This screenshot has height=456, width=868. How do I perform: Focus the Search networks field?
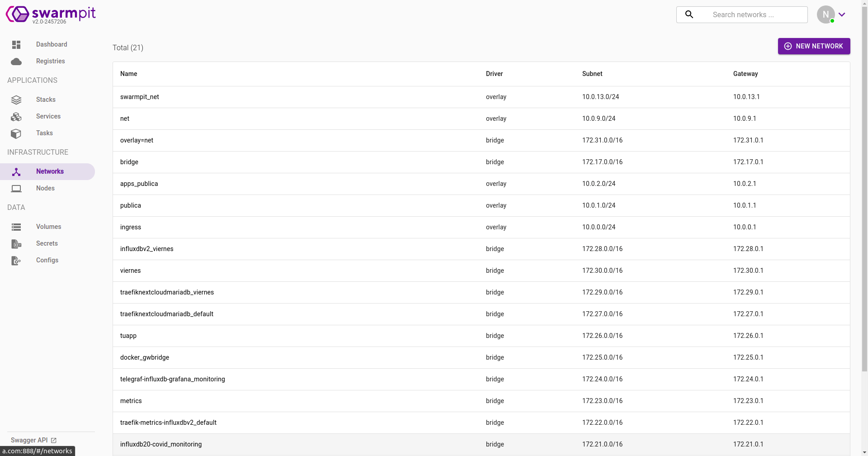742,14
